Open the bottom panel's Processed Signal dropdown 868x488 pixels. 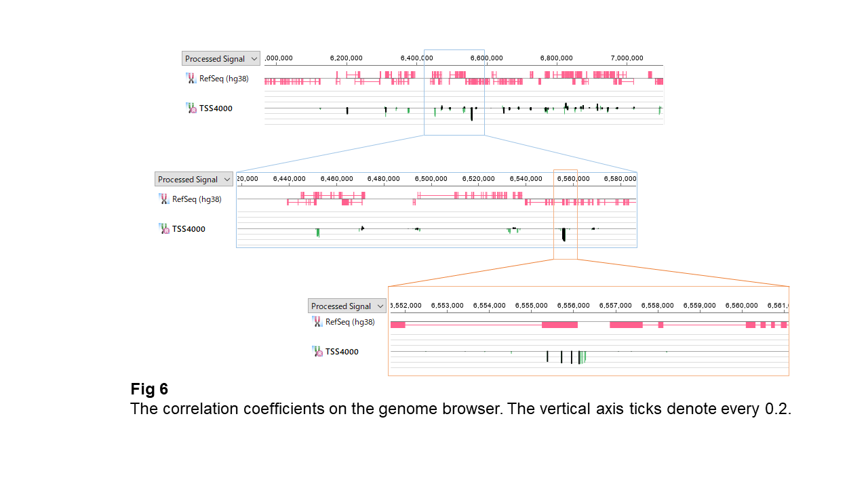pos(347,306)
